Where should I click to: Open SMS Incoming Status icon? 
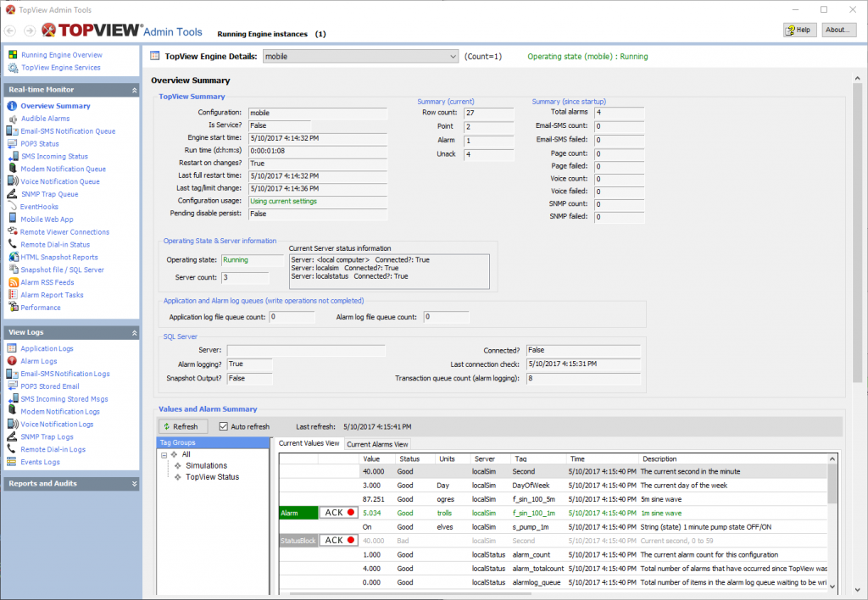[13, 156]
